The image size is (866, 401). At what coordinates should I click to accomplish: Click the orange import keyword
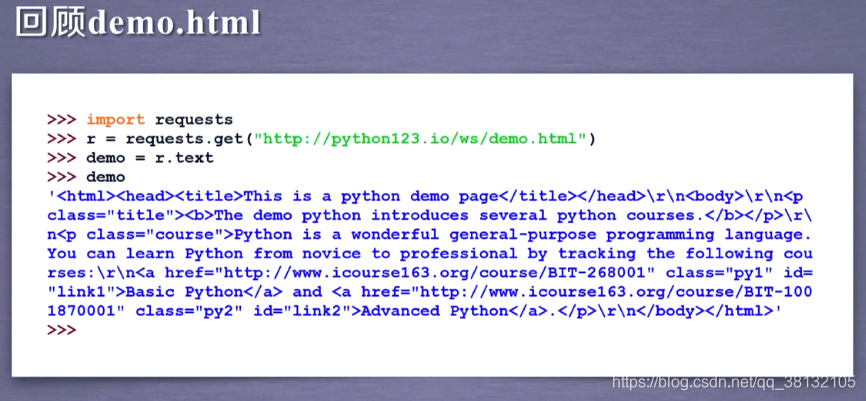click(x=115, y=120)
